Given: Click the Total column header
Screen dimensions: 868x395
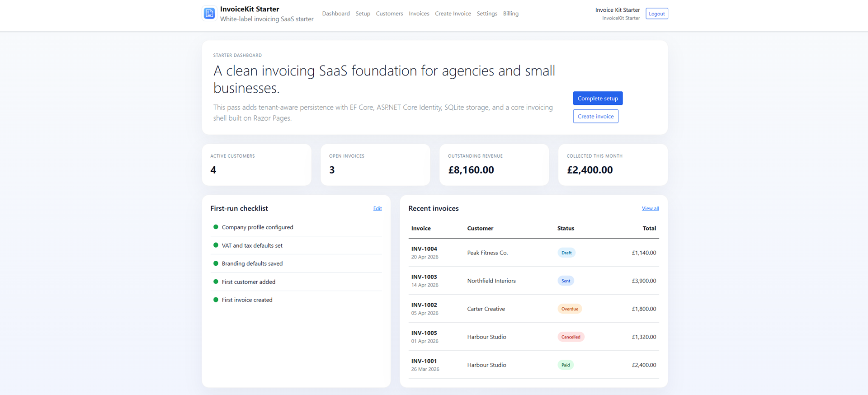Looking at the screenshot, I should pos(649,228).
